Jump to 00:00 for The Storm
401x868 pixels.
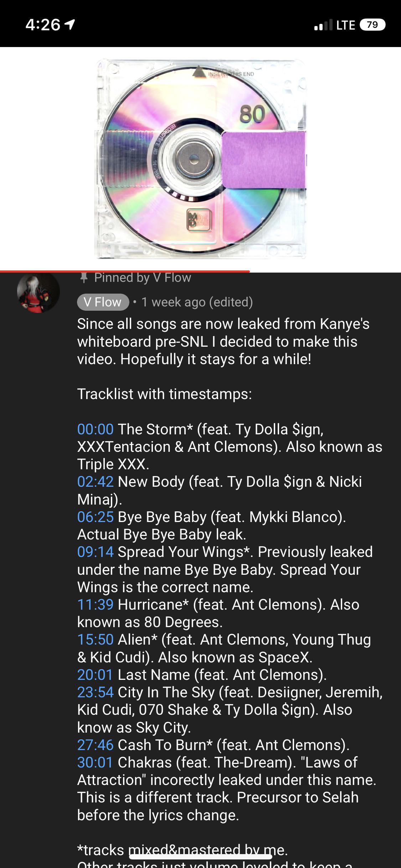[x=96, y=430]
